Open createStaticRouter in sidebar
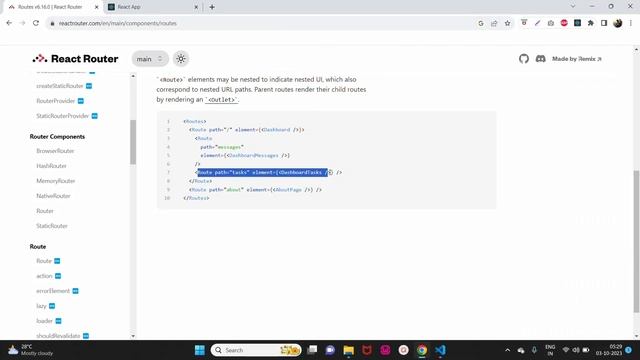Screen dimensions: 640x360 click(60, 86)
